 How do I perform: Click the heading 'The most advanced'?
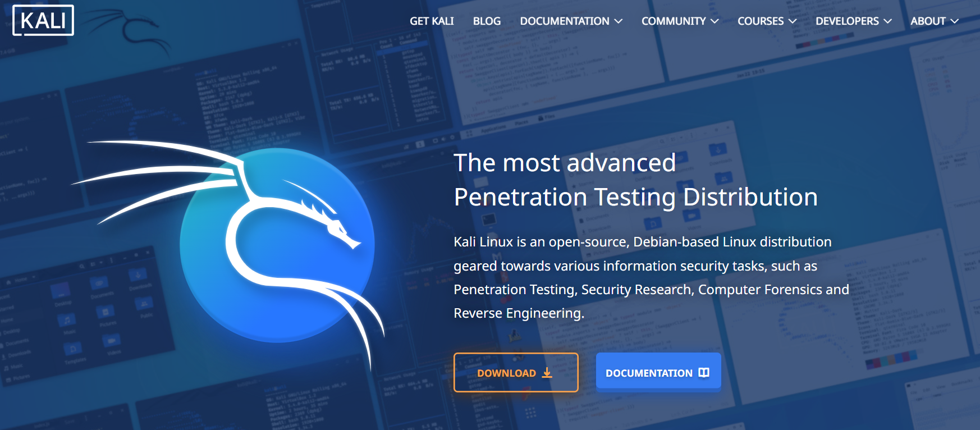[x=565, y=163]
